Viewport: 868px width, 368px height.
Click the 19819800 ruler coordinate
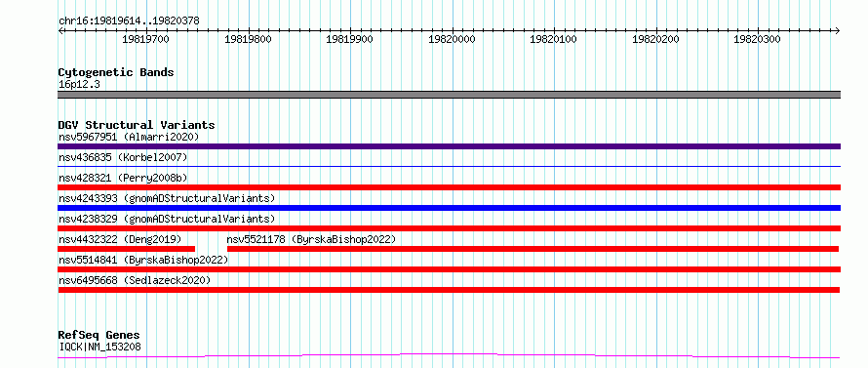(x=248, y=39)
